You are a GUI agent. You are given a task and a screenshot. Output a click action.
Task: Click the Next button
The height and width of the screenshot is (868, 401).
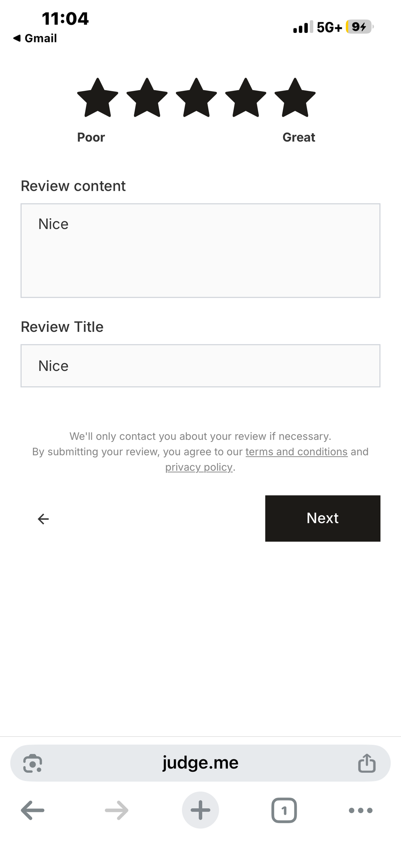tap(323, 518)
